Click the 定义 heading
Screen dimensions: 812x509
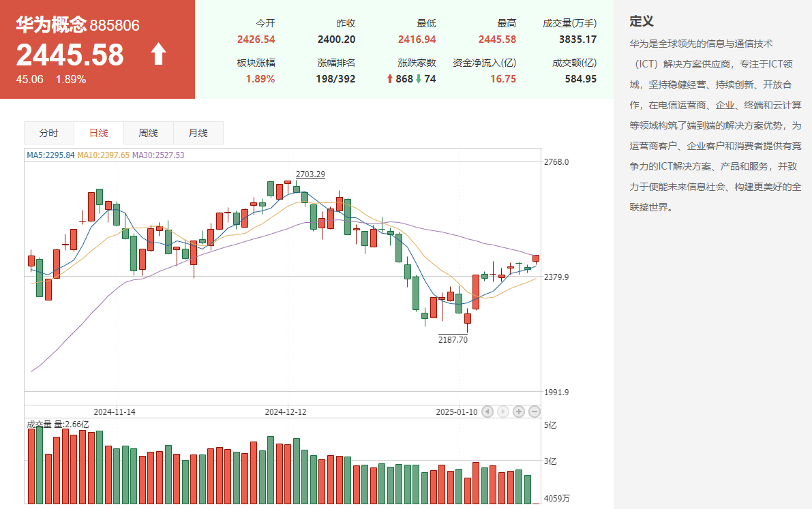tap(642, 21)
